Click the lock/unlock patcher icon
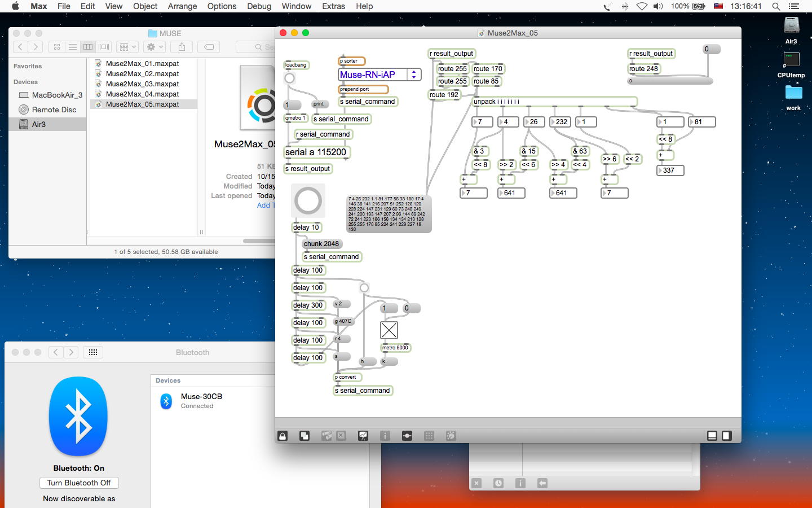Screen dimensions: 812x508 [x=283, y=436]
